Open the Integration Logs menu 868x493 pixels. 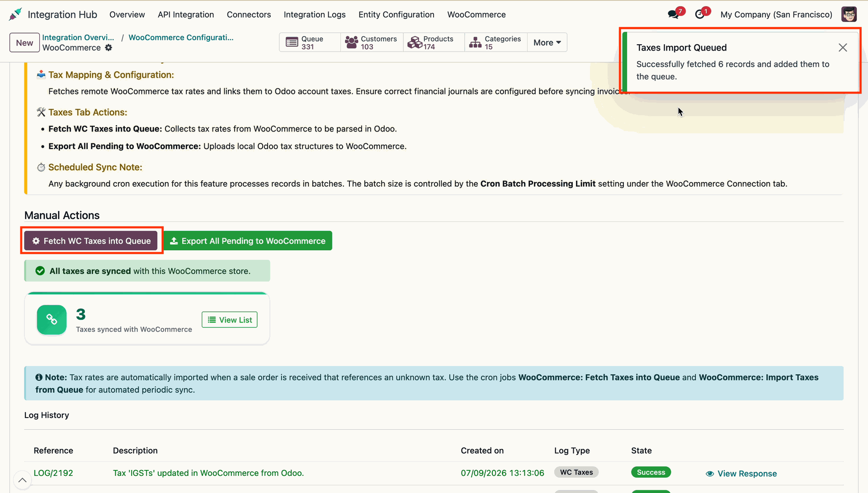(x=315, y=14)
